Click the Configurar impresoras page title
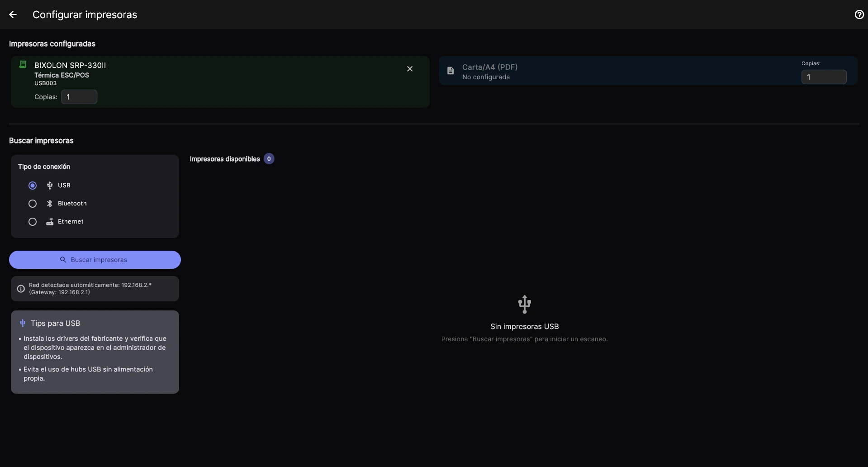The height and width of the screenshot is (467, 868). [85, 14]
